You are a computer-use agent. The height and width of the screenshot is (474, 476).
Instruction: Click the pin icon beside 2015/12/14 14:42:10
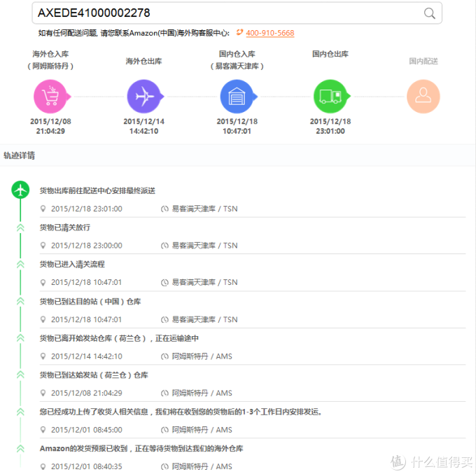coord(43,356)
